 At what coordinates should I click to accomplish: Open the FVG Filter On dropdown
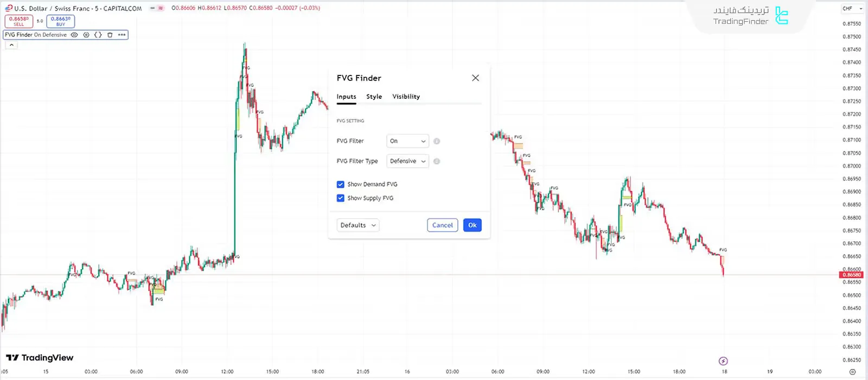pos(407,141)
